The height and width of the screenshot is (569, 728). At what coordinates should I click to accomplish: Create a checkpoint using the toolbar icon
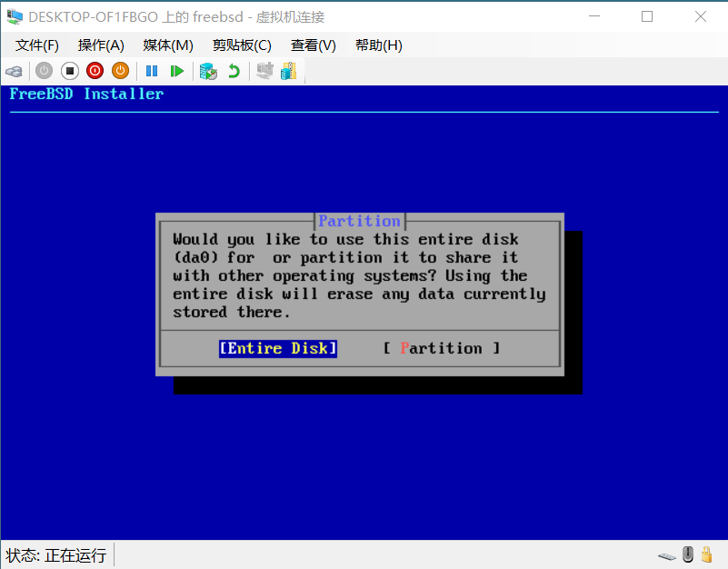pyautogui.click(x=208, y=71)
